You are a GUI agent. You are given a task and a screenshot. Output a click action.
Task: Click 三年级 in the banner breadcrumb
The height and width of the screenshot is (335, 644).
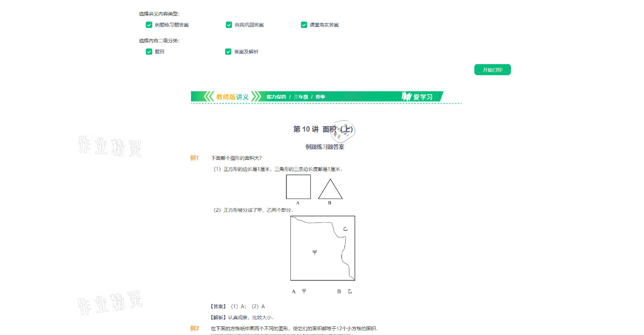point(301,97)
